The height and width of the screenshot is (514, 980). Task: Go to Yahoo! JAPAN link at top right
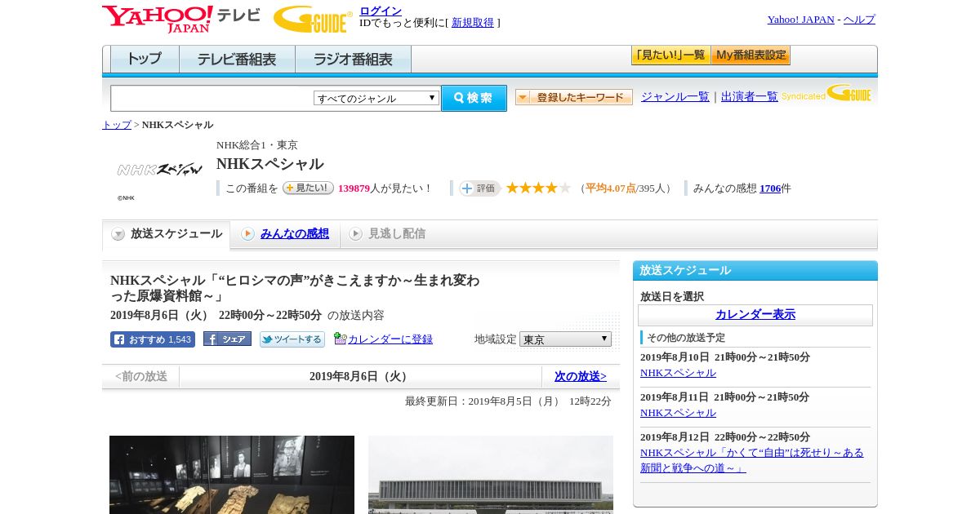pos(800,20)
